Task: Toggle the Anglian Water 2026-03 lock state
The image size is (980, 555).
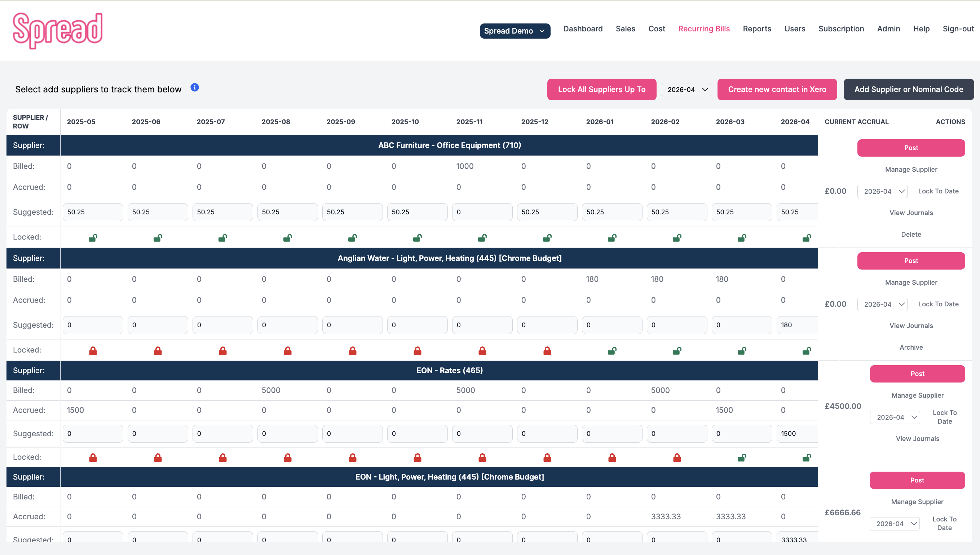Action: (x=742, y=350)
